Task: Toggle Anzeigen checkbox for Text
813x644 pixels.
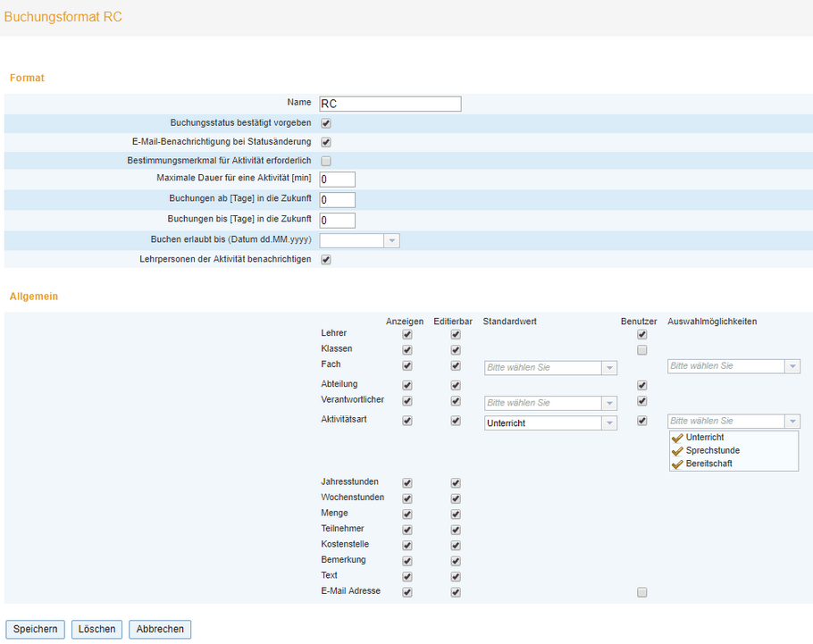Action: pyautogui.click(x=407, y=577)
